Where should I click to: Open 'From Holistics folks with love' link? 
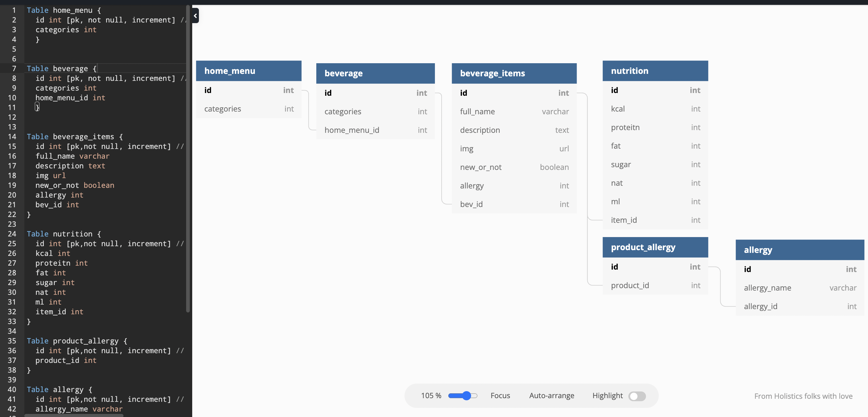click(x=803, y=396)
